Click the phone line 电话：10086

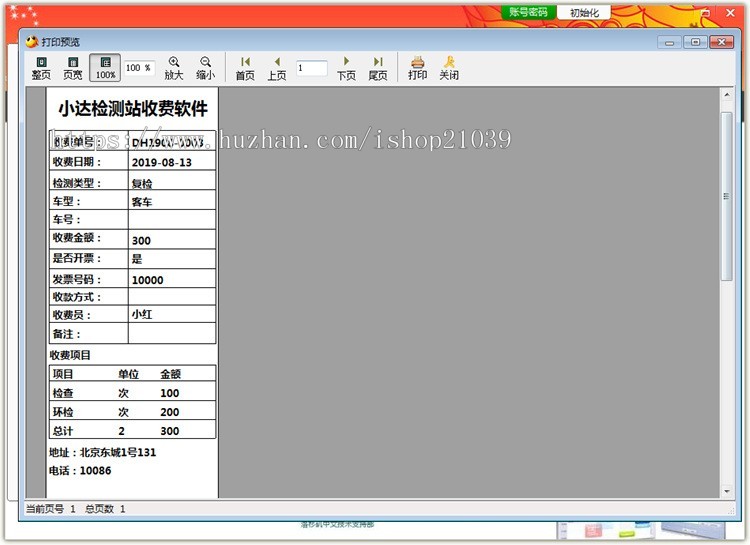click(x=80, y=471)
